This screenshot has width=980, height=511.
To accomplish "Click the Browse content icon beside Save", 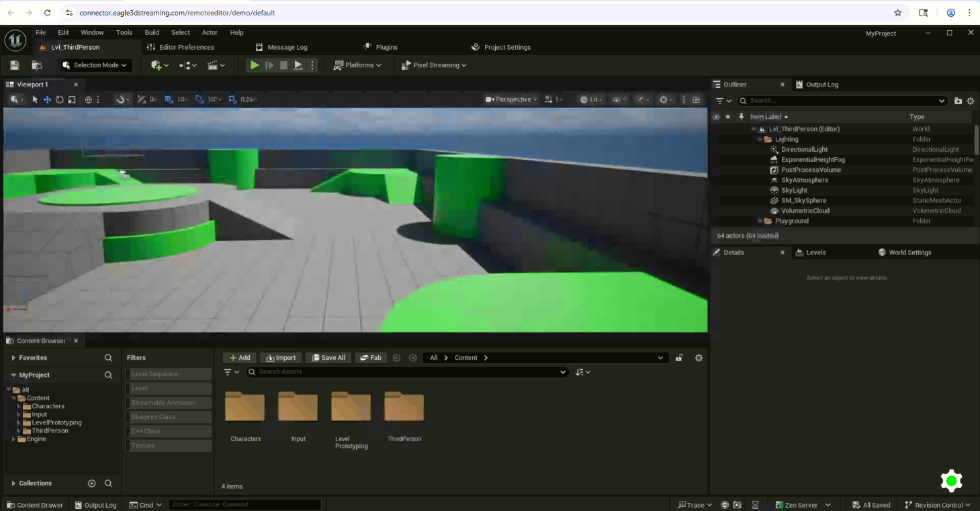I will [x=37, y=65].
